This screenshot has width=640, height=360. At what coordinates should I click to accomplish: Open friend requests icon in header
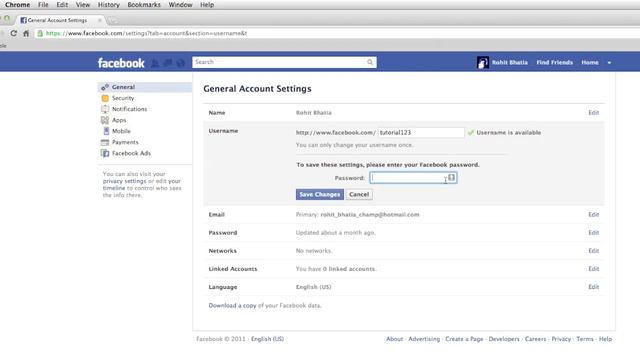[155, 63]
